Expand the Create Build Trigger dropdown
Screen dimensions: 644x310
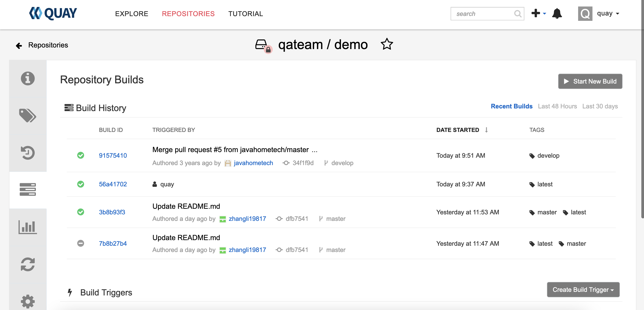pos(583,289)
